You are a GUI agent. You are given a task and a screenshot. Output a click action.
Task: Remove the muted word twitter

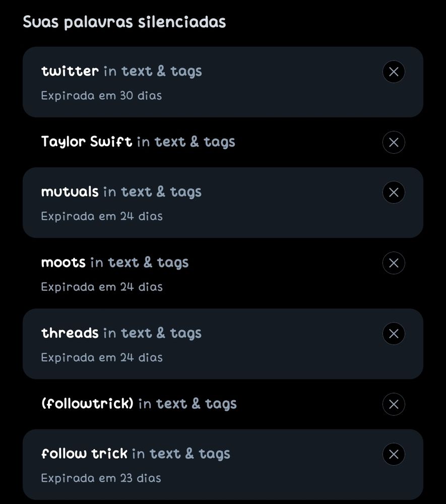pyautogui.click(x=394, y=72)
